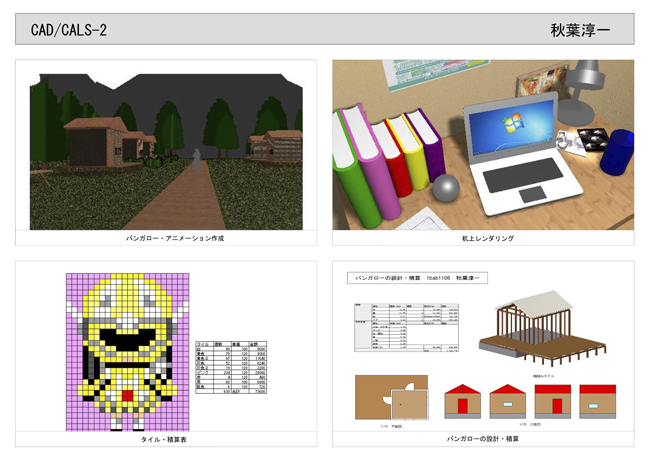Click the first elevation with red door
Viewport: 650px width, 460px height.
coord(463,401)
